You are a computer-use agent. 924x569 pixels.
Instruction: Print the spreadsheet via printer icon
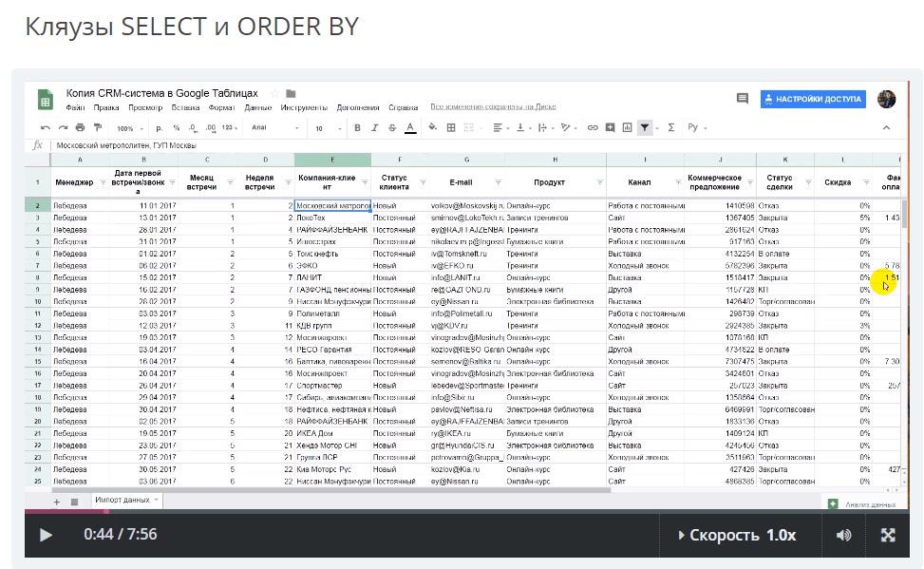click(x=80, y=127)
